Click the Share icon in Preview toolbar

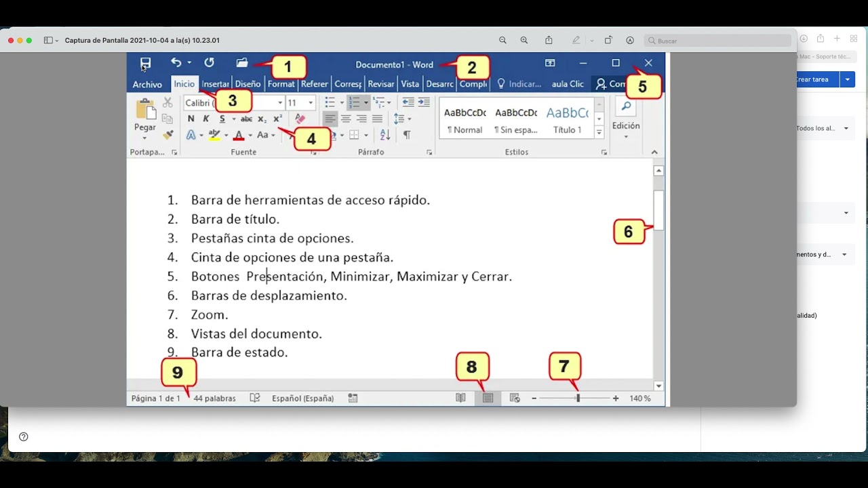pyautogui.click(x=549, y=40)
